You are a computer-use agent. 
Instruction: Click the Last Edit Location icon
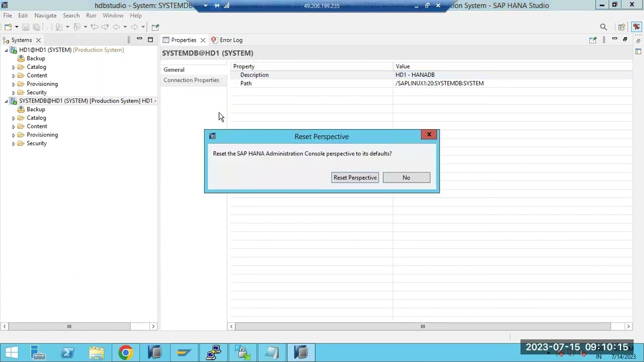click(x=94, y=27)
